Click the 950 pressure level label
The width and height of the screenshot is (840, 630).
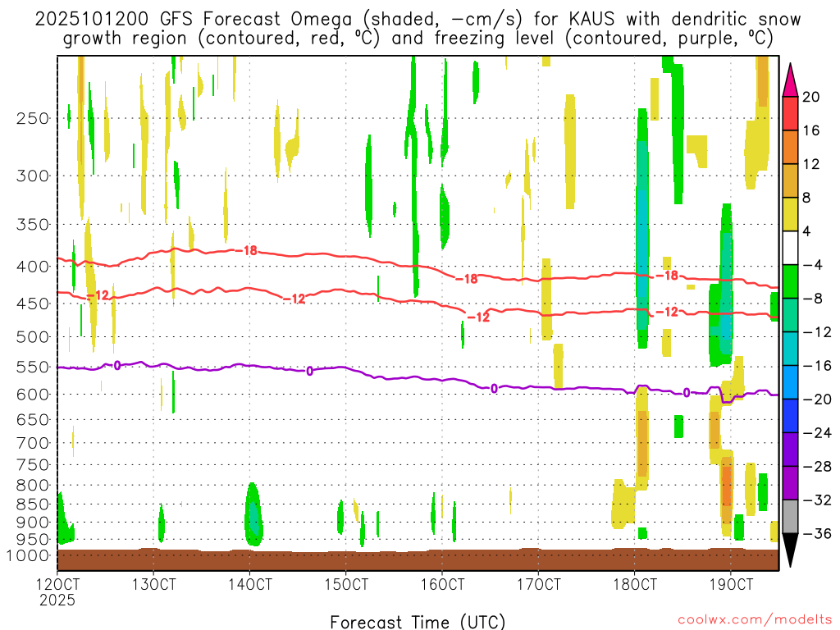coord(33,540)
